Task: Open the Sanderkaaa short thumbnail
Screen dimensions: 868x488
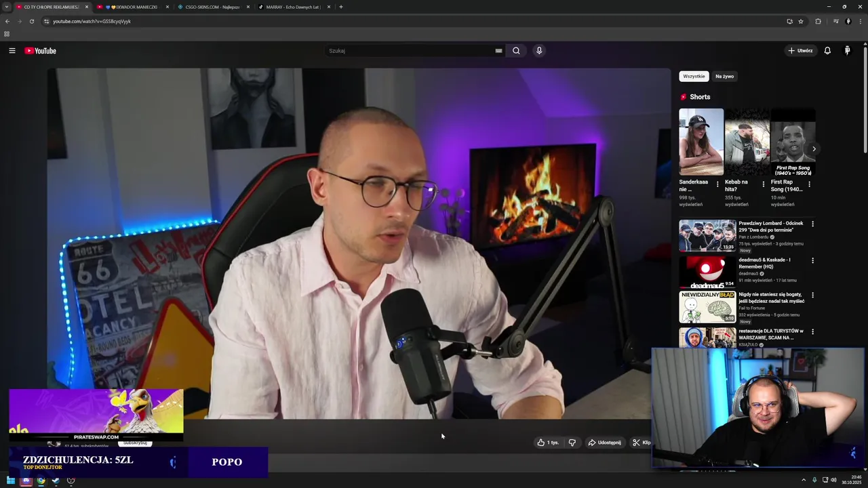Action: coord(701,142)
